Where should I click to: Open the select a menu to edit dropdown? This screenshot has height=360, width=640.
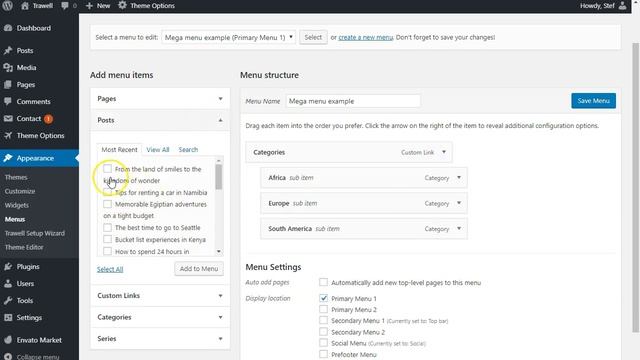pos(229,37)
